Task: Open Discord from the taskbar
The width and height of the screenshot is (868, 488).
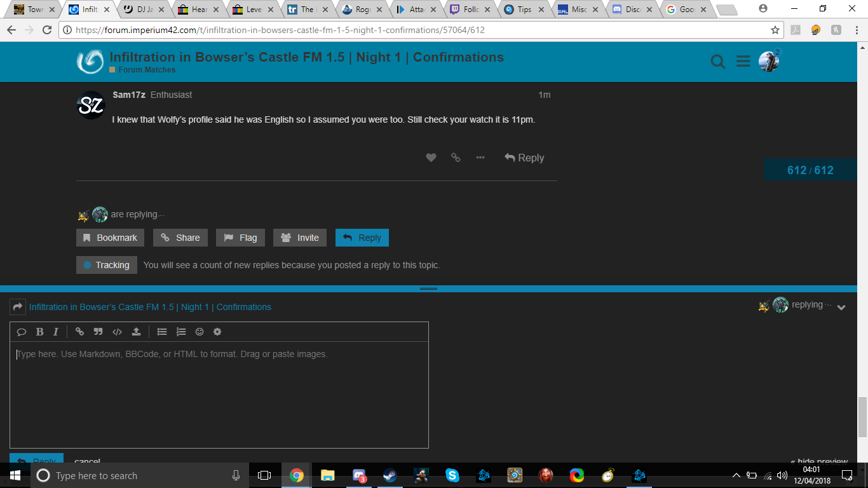Action: click(358, 475)
